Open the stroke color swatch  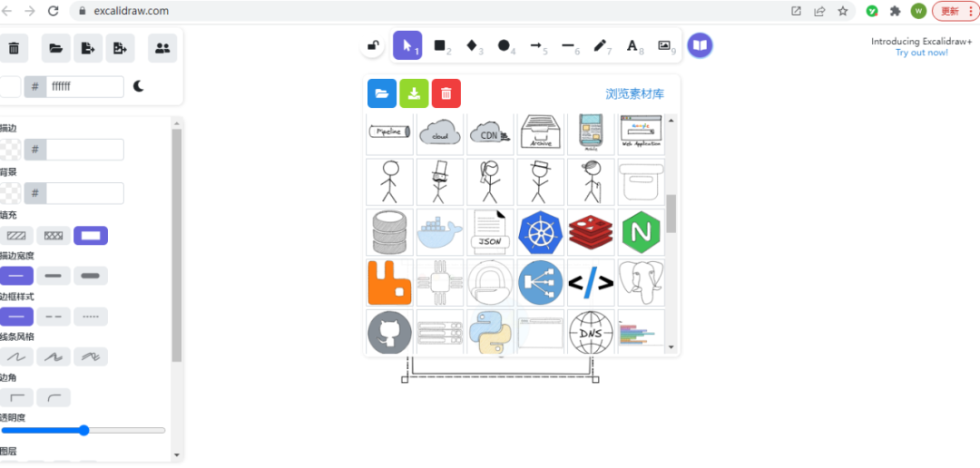10,150
